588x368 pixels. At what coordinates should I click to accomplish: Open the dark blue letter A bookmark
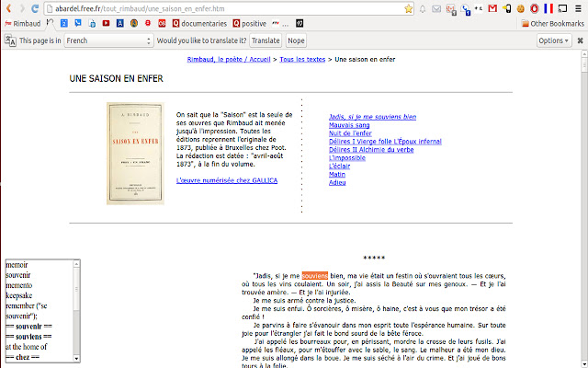pos(120,24)
